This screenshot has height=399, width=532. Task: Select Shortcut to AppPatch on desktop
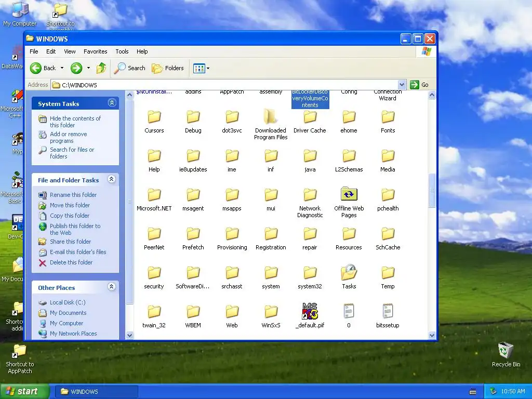pos(20,359)
